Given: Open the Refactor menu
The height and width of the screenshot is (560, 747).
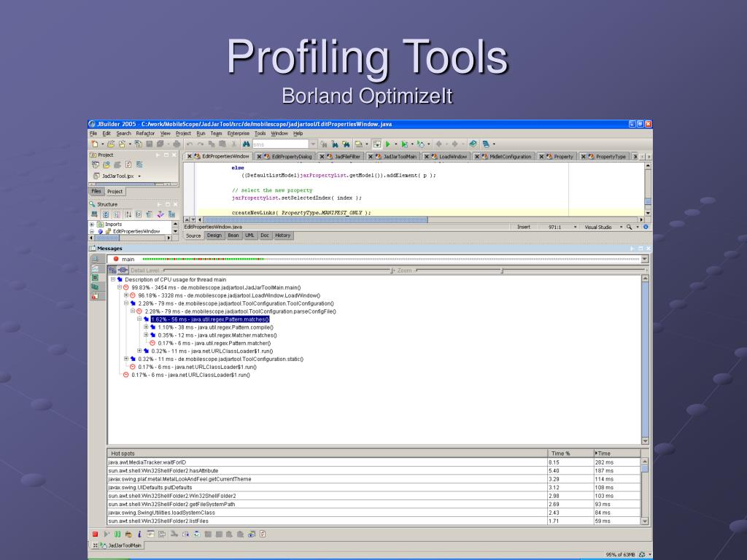Looking at the screenshot, I should point(145,133).
